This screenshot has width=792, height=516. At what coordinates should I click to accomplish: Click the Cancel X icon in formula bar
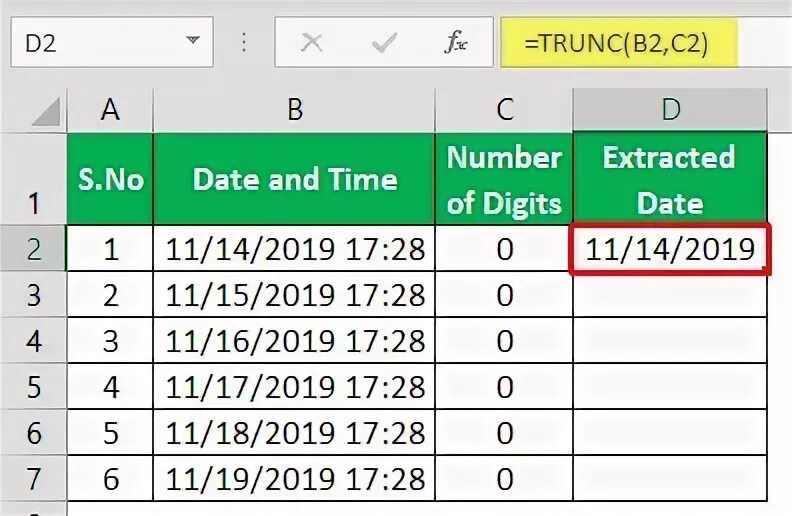312,43
